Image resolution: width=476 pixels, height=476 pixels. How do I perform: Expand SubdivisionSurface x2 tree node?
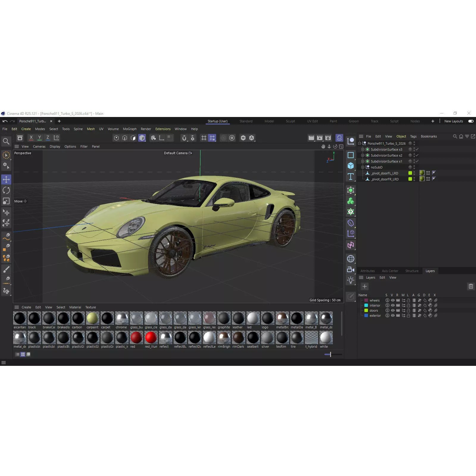(363, 155)
